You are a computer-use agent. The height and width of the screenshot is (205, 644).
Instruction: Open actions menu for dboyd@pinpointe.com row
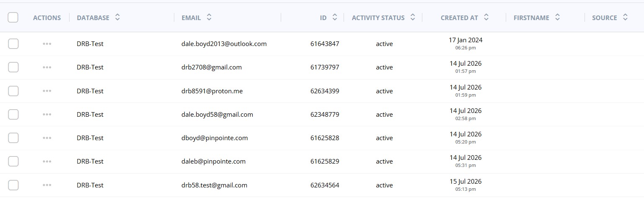47,138
